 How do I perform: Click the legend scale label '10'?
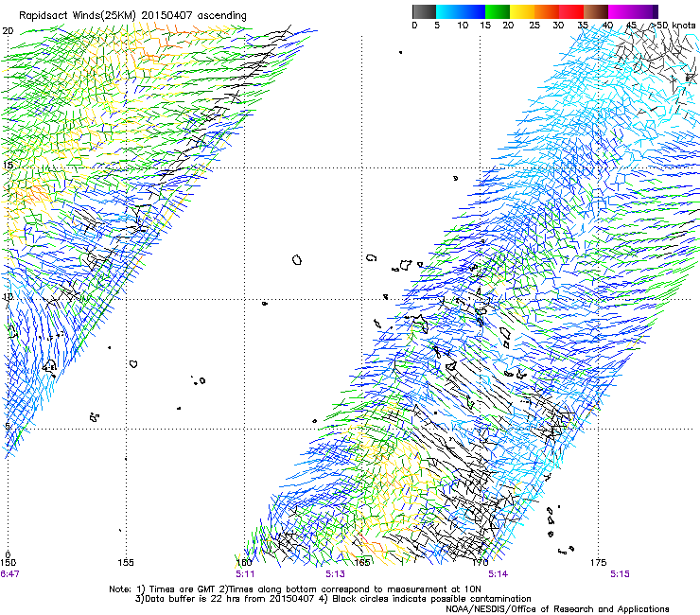[x=463, y=26]
